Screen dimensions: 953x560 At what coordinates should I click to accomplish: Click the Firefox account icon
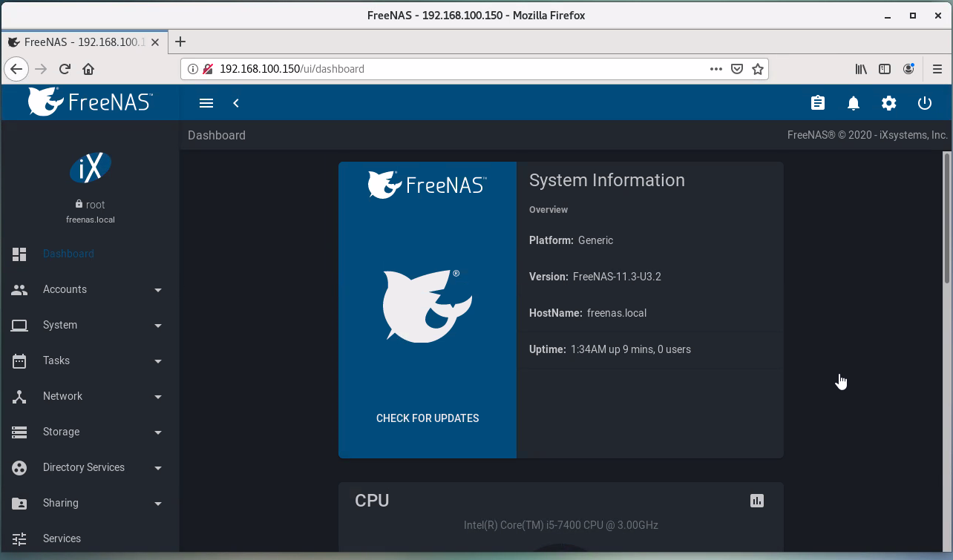click(908, 69)
